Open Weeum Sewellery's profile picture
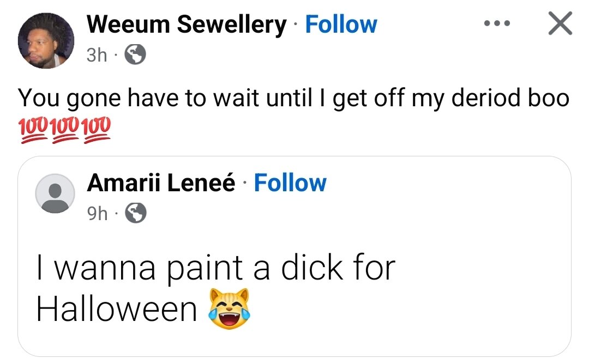589x364 pixels. pyautogui.click(x=46, y=41)
